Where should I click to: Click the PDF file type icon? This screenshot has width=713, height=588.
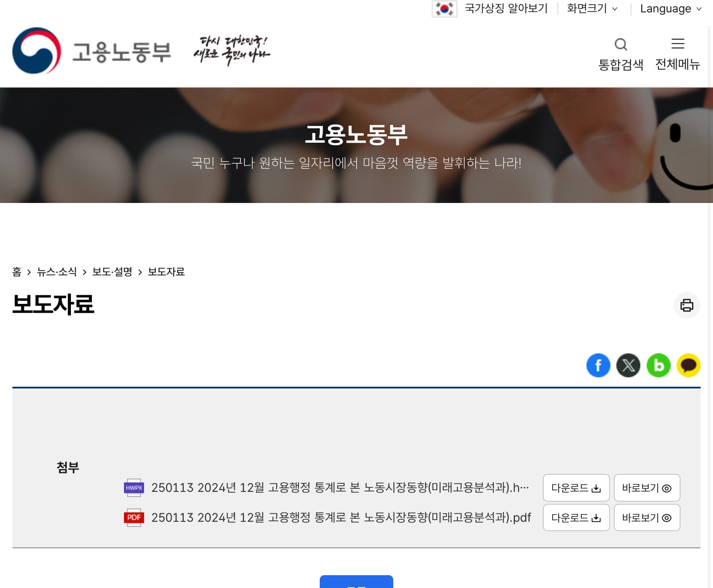click(134, 517)
